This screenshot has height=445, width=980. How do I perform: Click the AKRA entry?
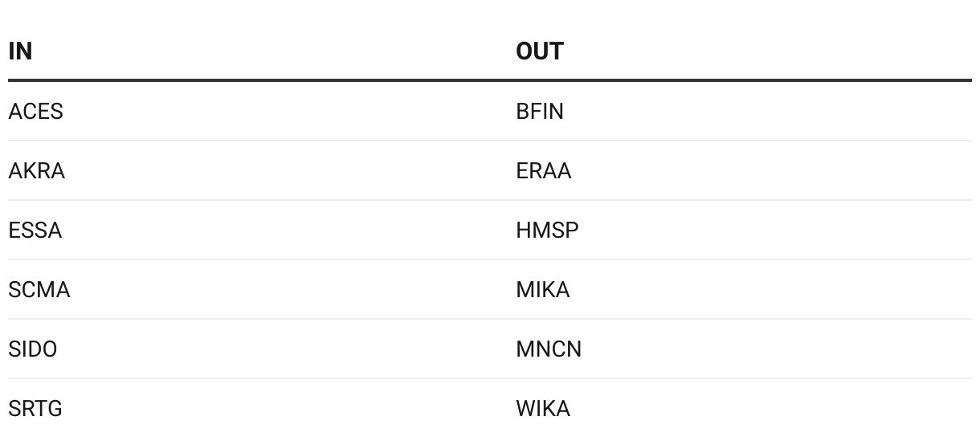point(36,171)
